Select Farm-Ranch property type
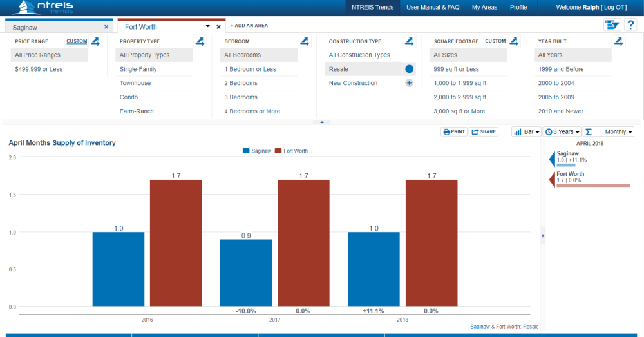The width and height of the screenshot is (644, 337). [155, 111]
